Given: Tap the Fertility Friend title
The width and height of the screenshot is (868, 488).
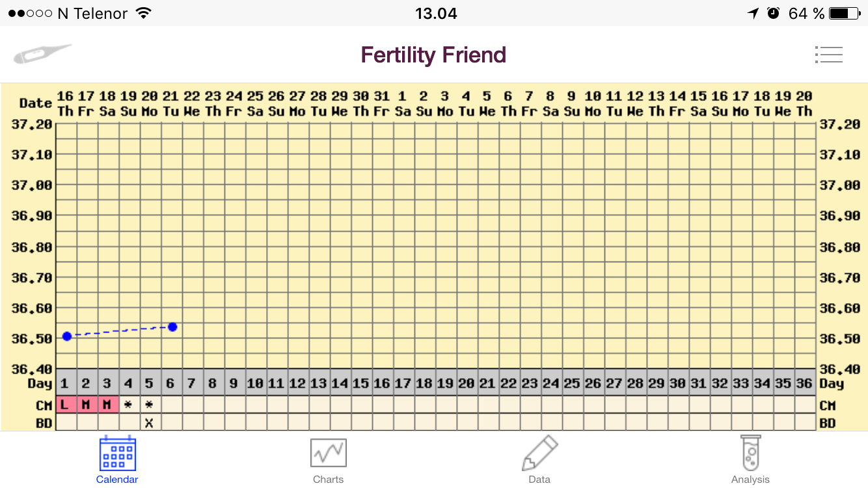Looking at the screenshot, I should click(x=433, y=55).
